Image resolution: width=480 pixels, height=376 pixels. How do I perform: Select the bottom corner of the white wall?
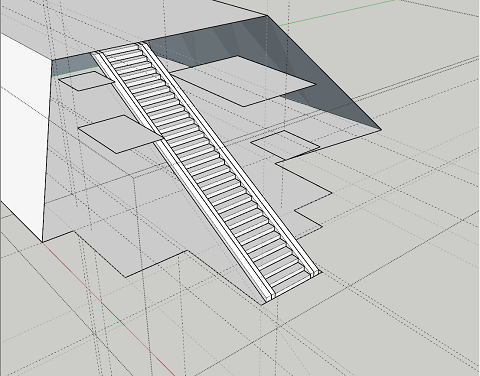tap(43, 242)
